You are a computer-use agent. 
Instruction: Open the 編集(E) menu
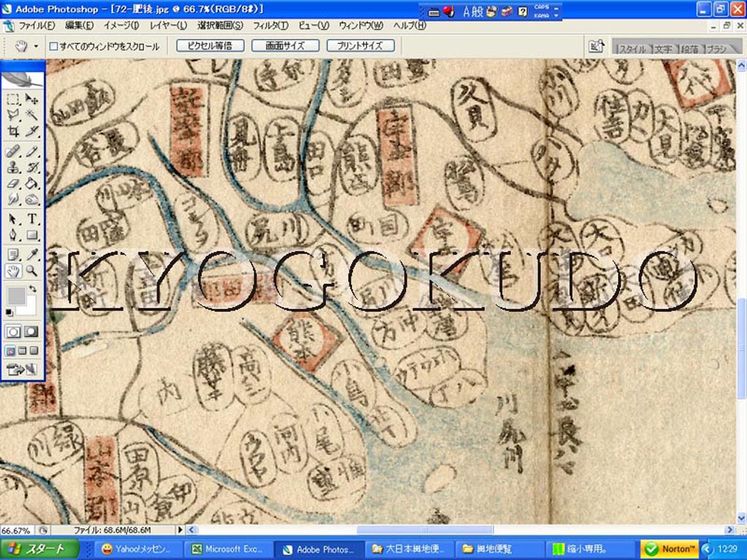pyautogui.click(x=80, y=26)
